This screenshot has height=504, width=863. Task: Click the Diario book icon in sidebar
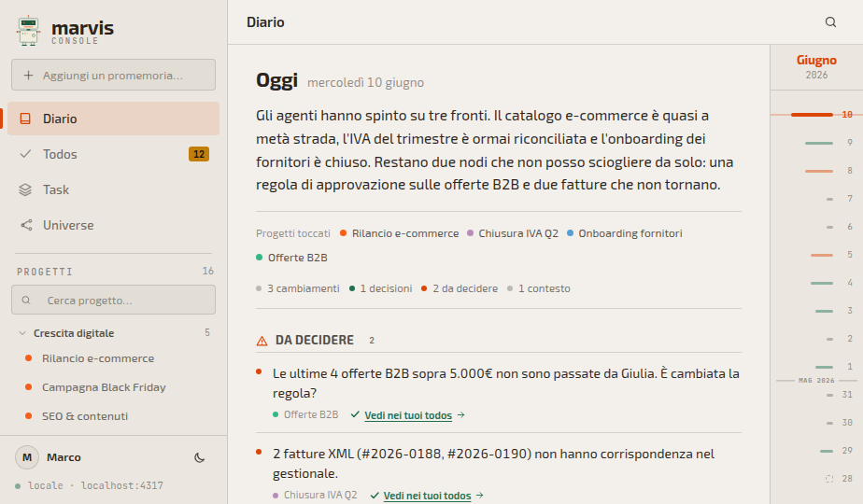[25, 119]
